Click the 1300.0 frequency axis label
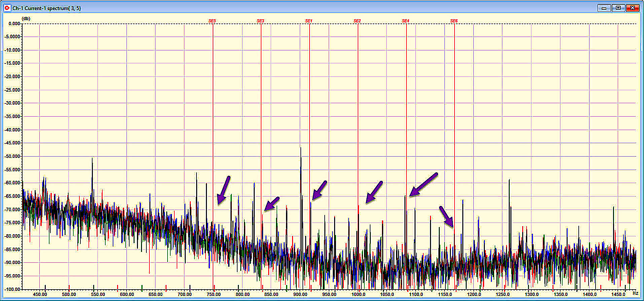Viewport: 644px width, 301px height. tap(532, 294)
